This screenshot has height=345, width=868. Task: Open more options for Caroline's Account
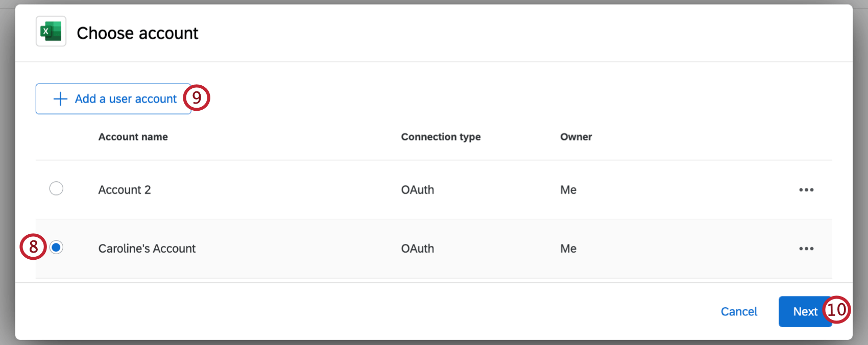pyautogui.click(x=806, y=249)
